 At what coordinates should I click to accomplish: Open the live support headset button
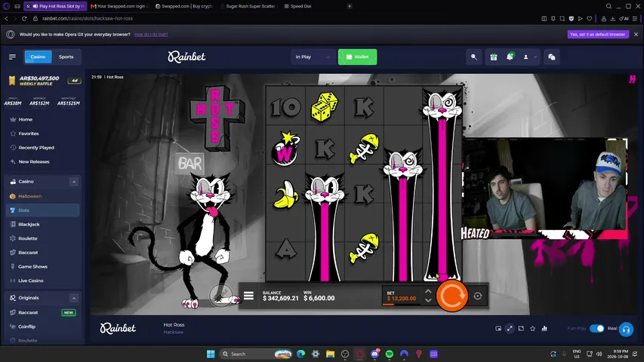tap(626, 329)
